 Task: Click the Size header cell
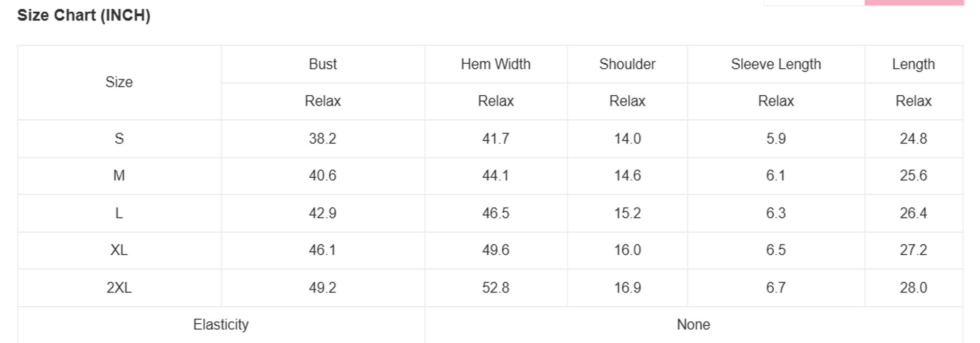coord(119,82)
